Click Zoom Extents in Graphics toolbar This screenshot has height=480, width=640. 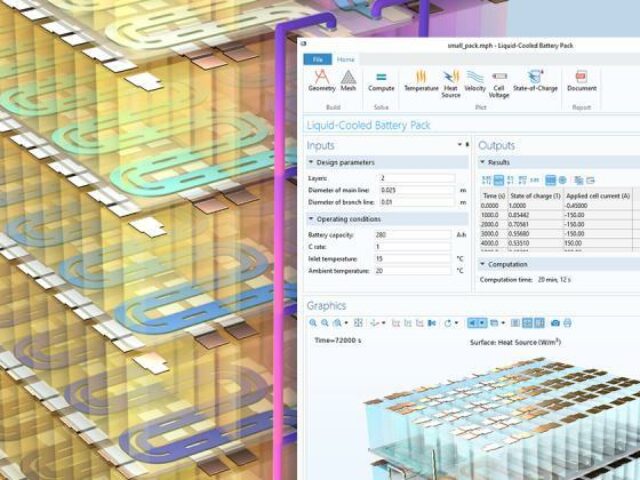358,323
